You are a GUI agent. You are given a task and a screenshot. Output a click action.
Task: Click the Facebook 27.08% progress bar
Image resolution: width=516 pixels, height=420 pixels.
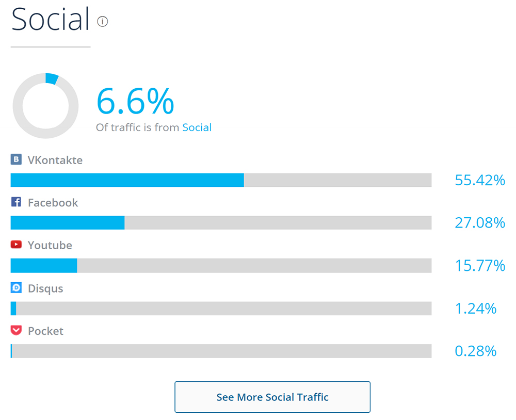[221, 222]
